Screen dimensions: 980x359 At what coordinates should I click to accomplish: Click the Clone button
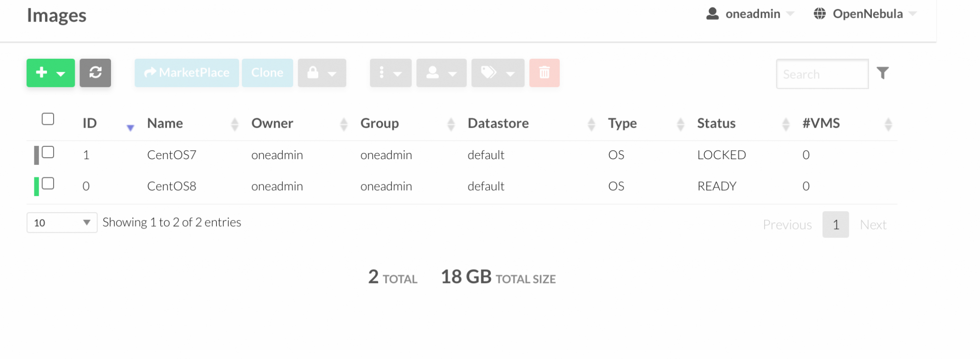click(x=267, y=73)
